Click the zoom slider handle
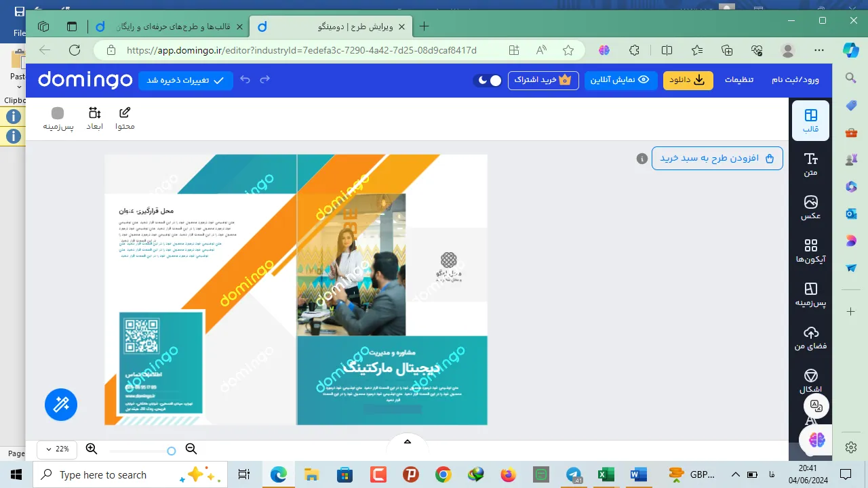This screenshot has height=488, width=868. (x=172, y=451)
